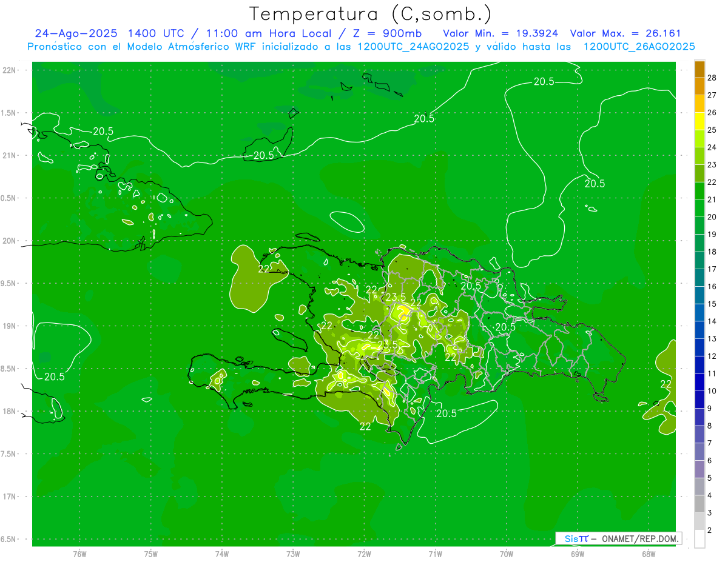Click the 17N latitude axis label
The image size is (728, 562).
(x=10, y=497)
